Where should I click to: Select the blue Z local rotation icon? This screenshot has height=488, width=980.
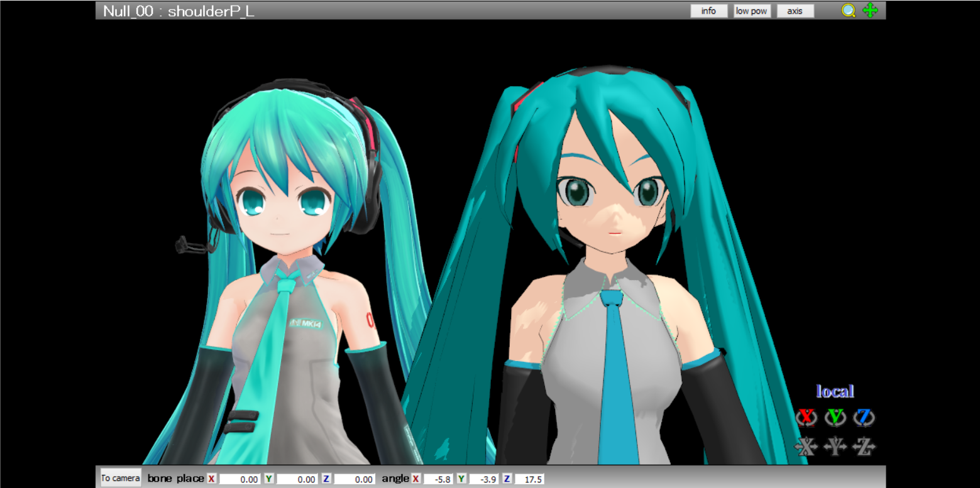tap(864, 418)
